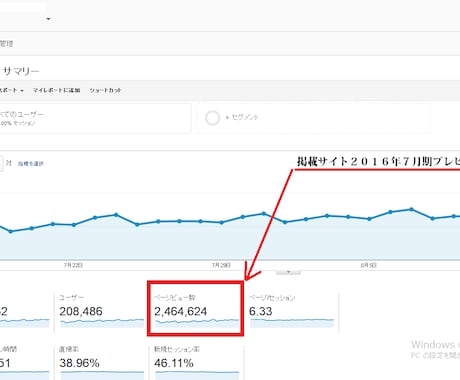Click the highest data point on the chart
460x380 pixels.
pyautogui.click(x=411, y=209)
